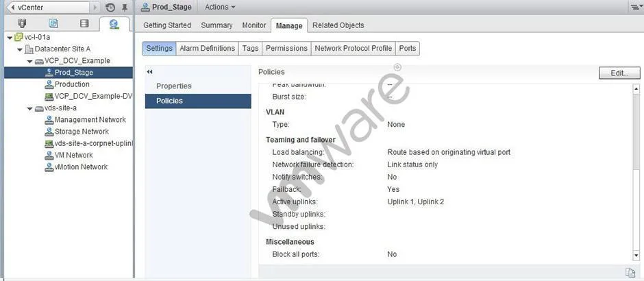Select Policies in the settings list

[198, 101]
